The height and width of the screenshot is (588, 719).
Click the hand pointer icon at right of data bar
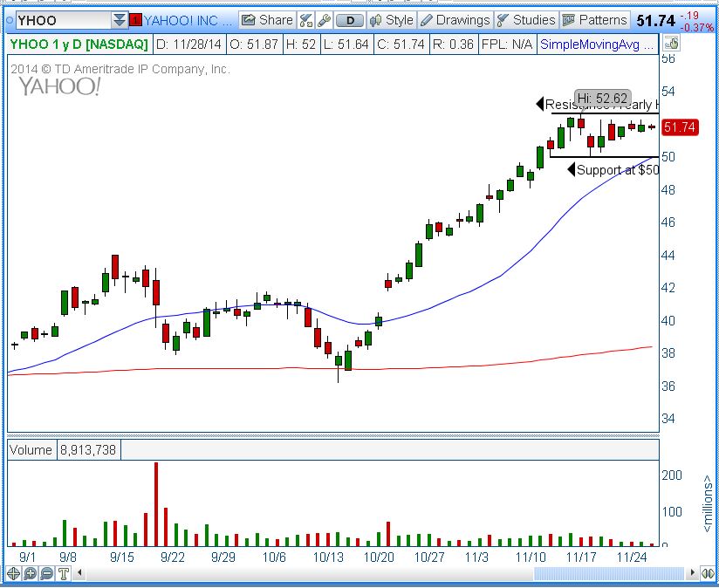tap(671, 44)
